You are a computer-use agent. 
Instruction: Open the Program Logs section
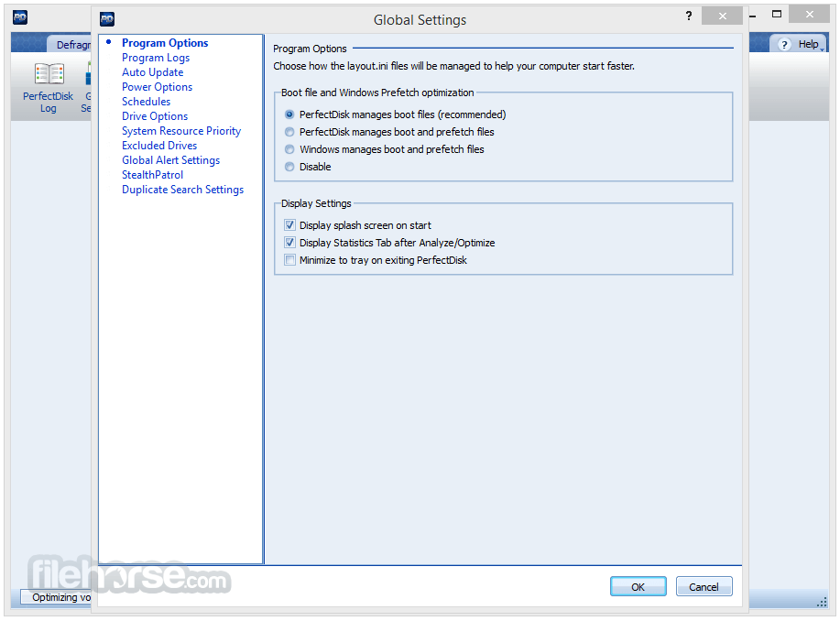click(156, 58)
